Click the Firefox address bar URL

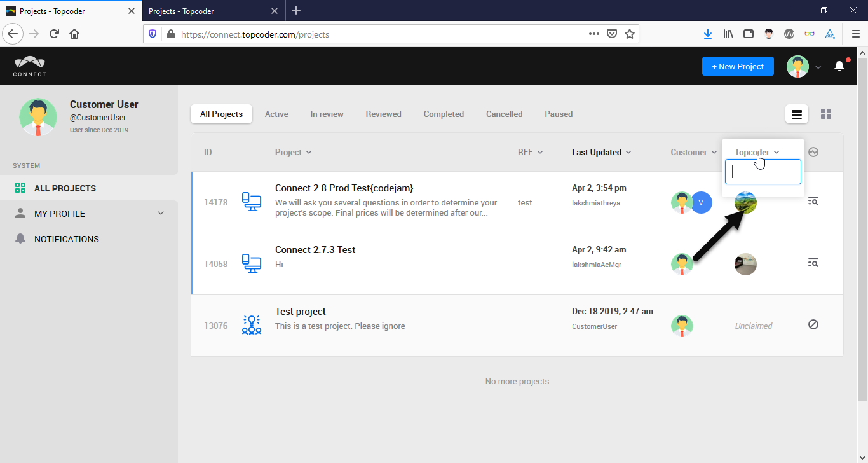pyautogui.click(x=255, y=34)
